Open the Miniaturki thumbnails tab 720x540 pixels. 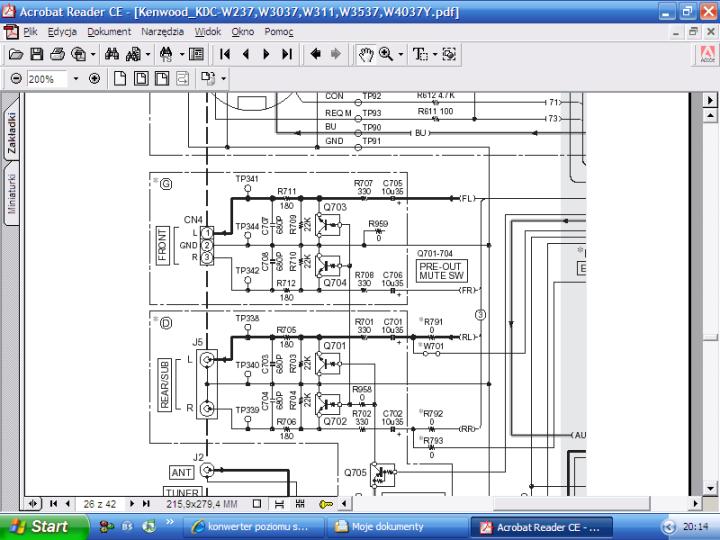(x=11, y=193)
